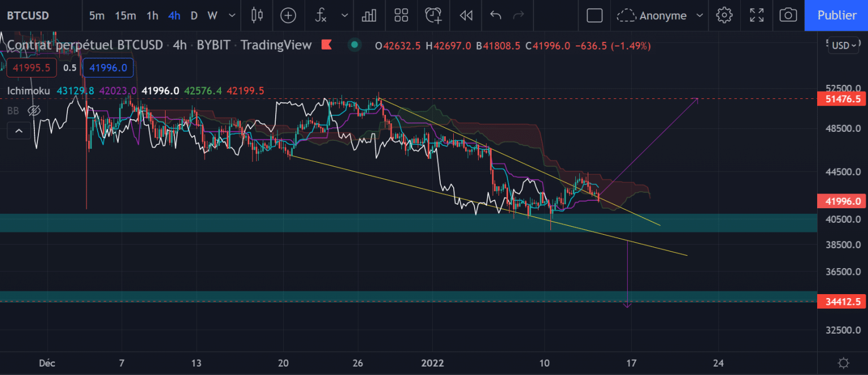Open the candlestick chart type selector
Viewport: 868px width, 375px height.
tap(257, 15)
